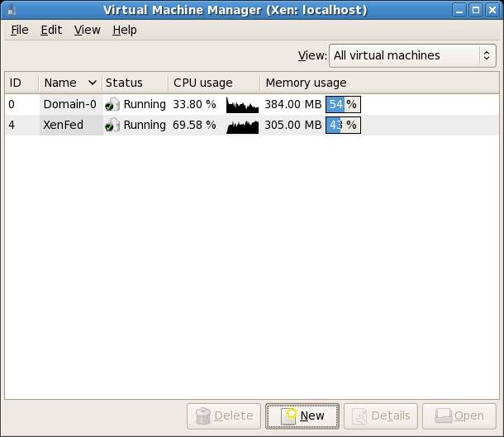Open the View filter dropdown
504x437 pixels.
(412, 56)
